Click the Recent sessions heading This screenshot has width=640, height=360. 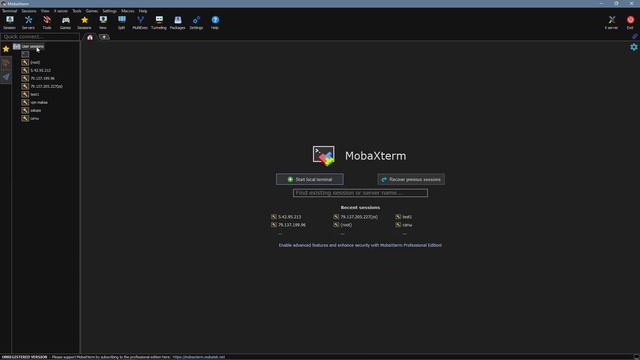[x=360, y=207]
